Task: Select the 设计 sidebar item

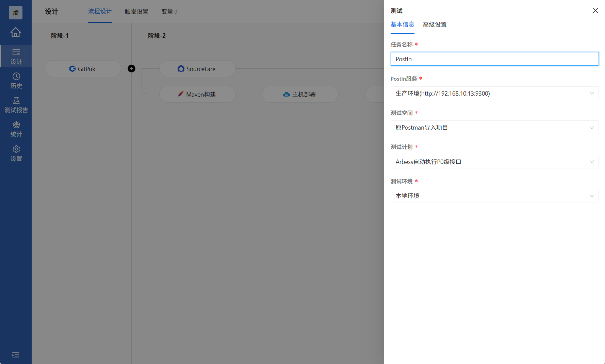Action: [x=16, y=56]
